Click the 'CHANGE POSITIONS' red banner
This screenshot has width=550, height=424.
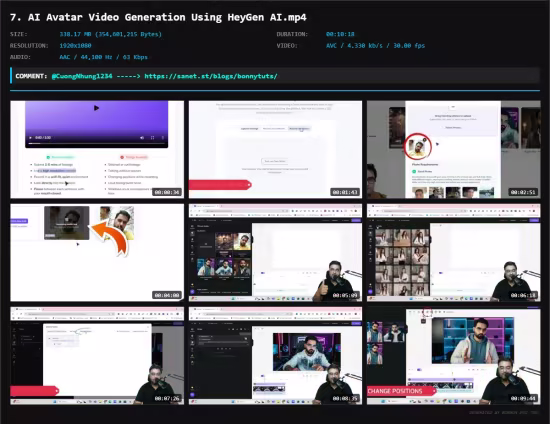click(x=401, y=391)
